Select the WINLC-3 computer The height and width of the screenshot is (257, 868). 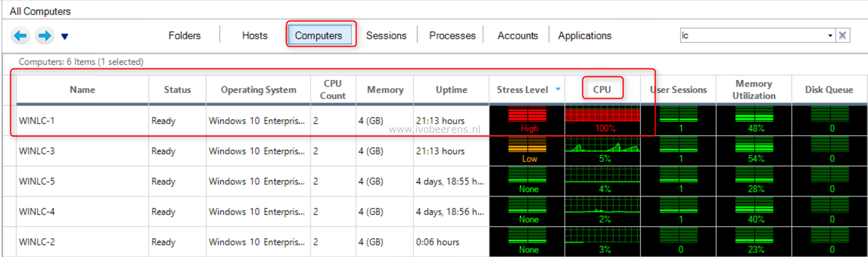37,151
